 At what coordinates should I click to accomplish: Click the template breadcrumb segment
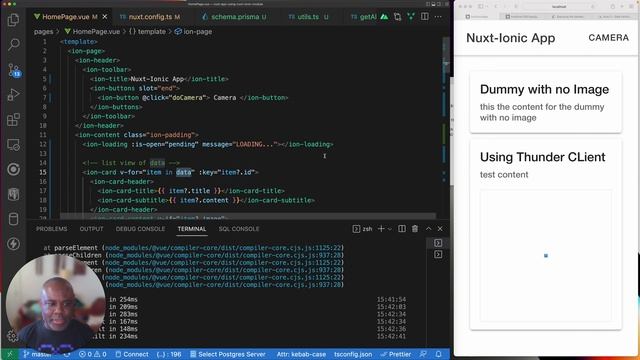147,31
